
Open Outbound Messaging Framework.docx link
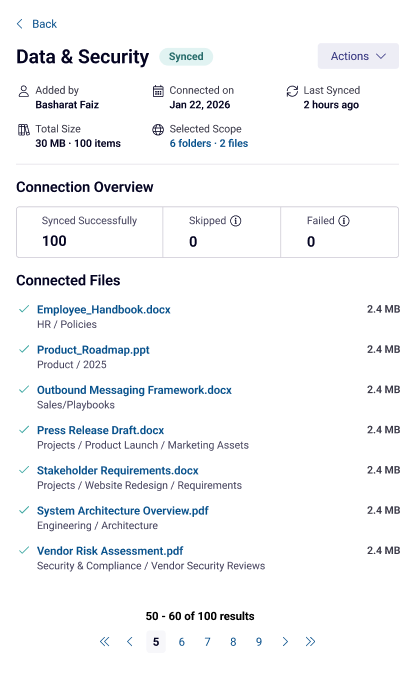(x=134, y=390)
